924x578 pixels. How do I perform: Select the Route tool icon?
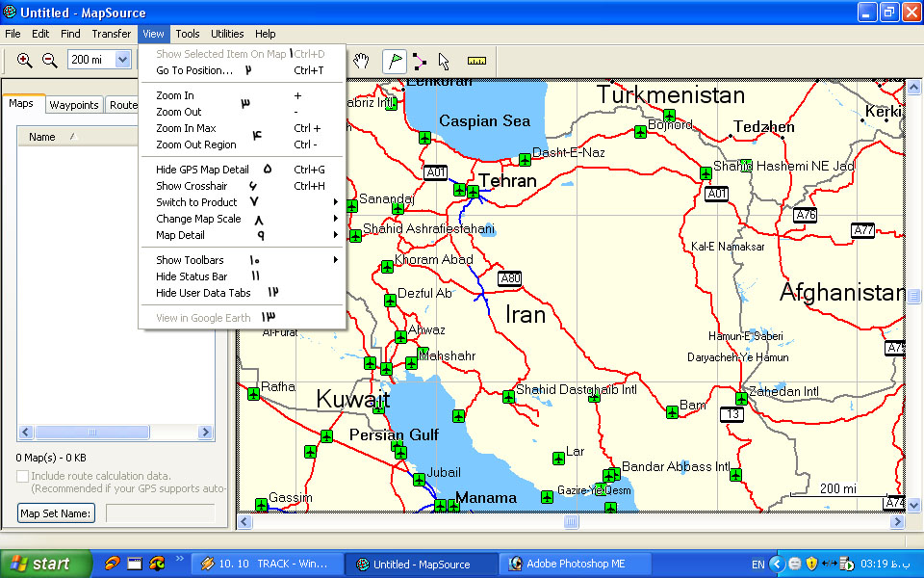coord(420,61)
